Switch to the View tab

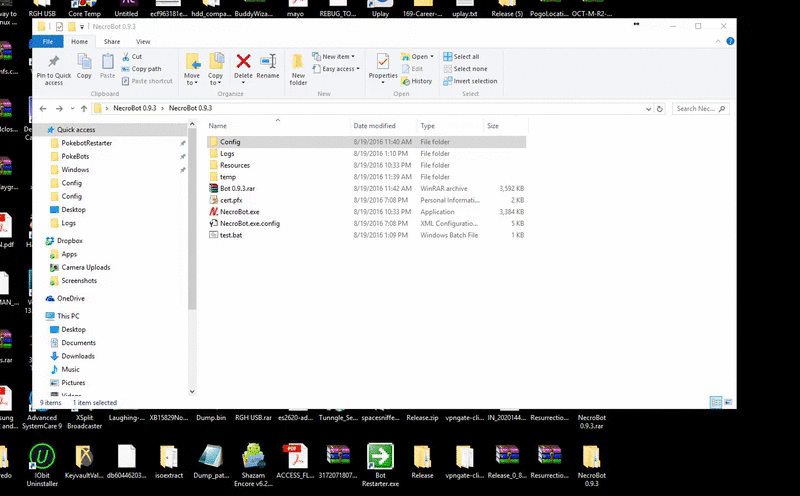click(143, 42)
